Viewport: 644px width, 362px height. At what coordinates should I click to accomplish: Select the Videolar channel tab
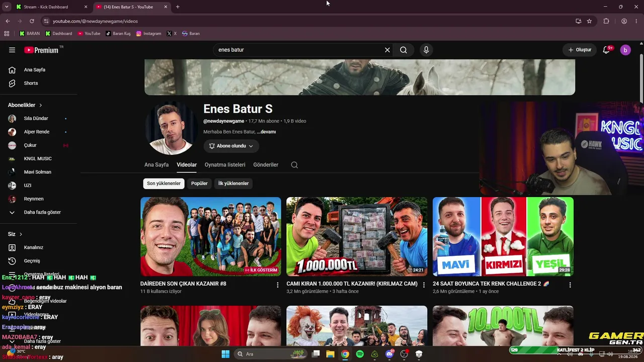(187, 165)
